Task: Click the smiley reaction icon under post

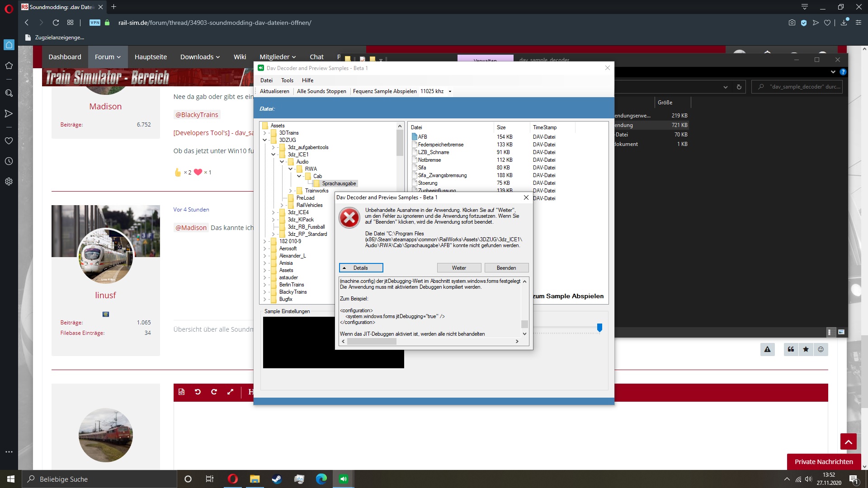Action: click(821, 349)
